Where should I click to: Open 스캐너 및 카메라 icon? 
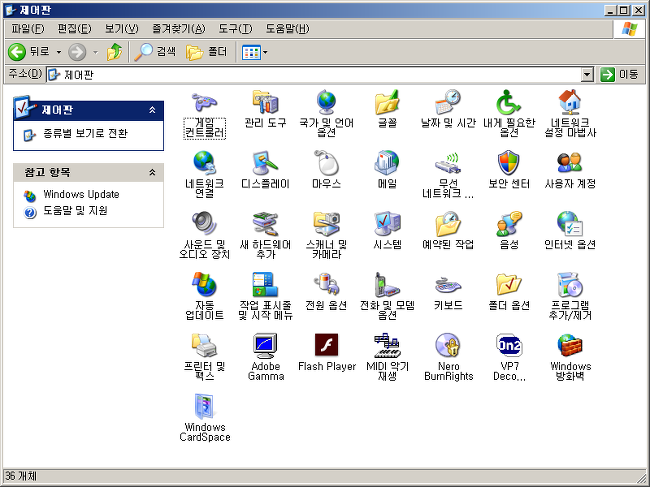click(326, 224)
